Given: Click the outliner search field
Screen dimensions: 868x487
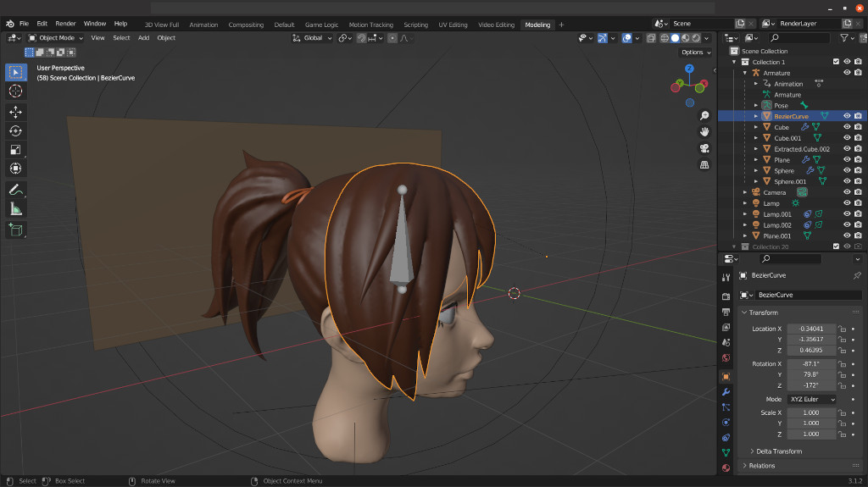Looking at the screenshot, I should 800,38.
